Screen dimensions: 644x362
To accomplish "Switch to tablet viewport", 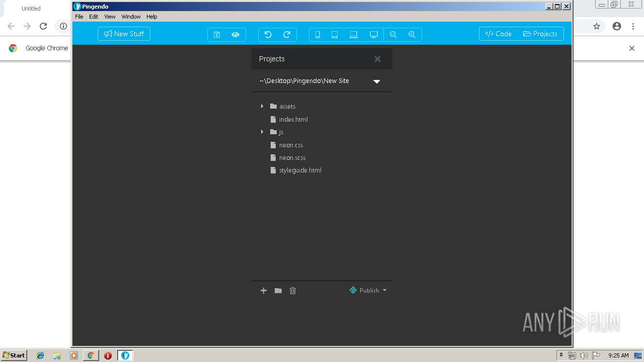I will tap(335, 34).
